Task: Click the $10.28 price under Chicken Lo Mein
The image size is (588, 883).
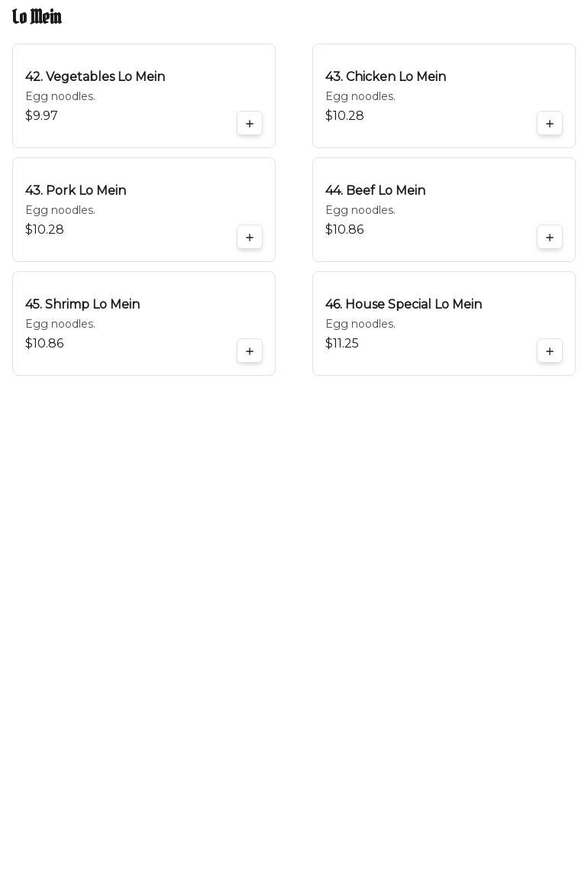Action: point(344,116)
